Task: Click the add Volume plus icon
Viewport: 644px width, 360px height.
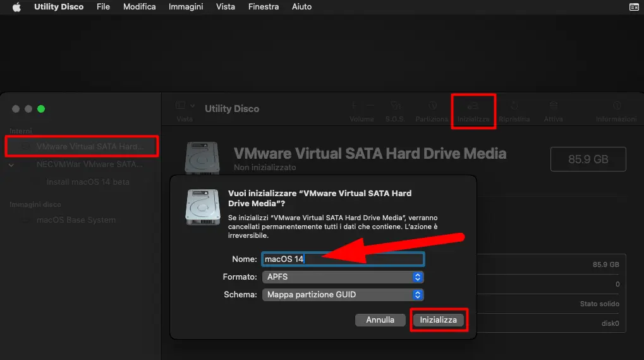Action: coord(354,106)
